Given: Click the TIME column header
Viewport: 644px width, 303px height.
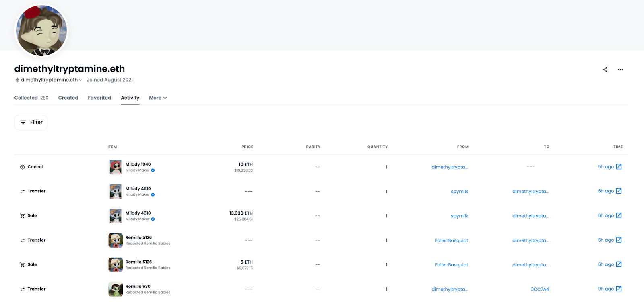Looking at the screenshot, I should point(618,147).
